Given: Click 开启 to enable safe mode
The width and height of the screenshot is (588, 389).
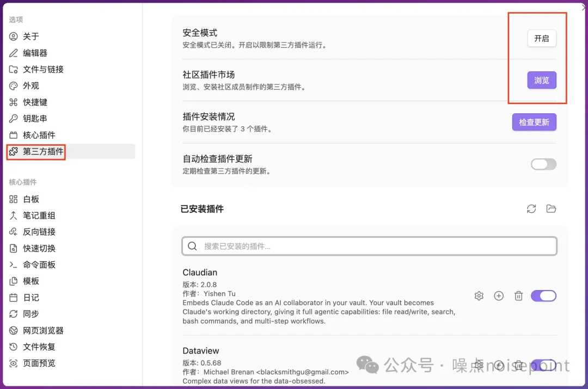Looking at the screenshot, I should pyautogui.click(x=542, y=38).
